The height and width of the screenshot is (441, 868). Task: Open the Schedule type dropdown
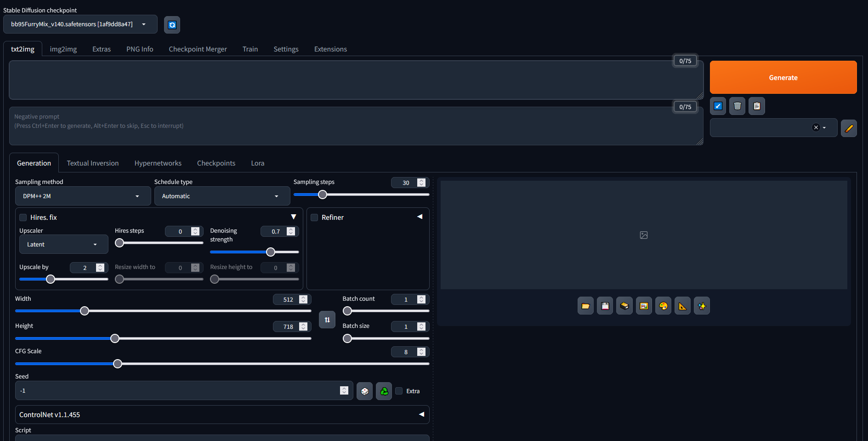(222, 196)
